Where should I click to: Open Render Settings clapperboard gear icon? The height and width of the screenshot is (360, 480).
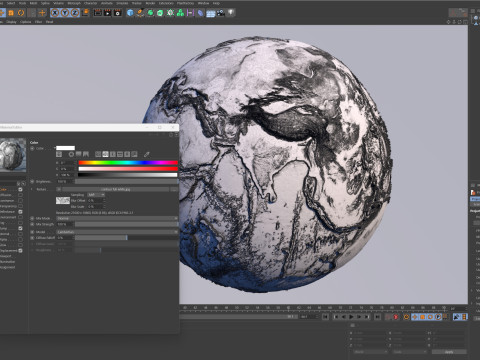coord(118,13)
